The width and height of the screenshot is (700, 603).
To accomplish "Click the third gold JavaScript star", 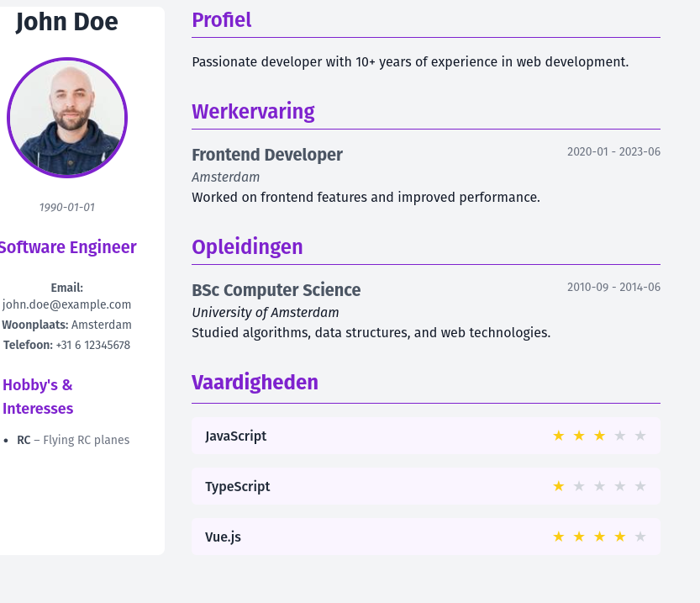I will [599, 436].
